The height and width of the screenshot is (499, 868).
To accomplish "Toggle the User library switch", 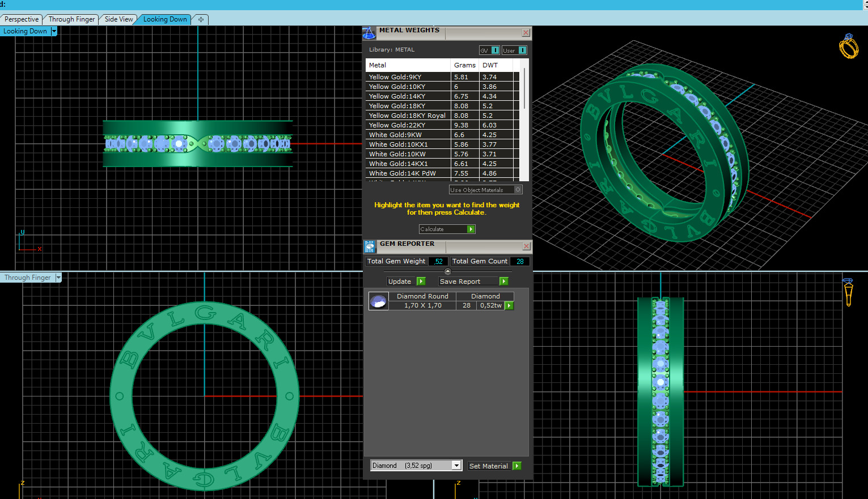I will 515,50.
